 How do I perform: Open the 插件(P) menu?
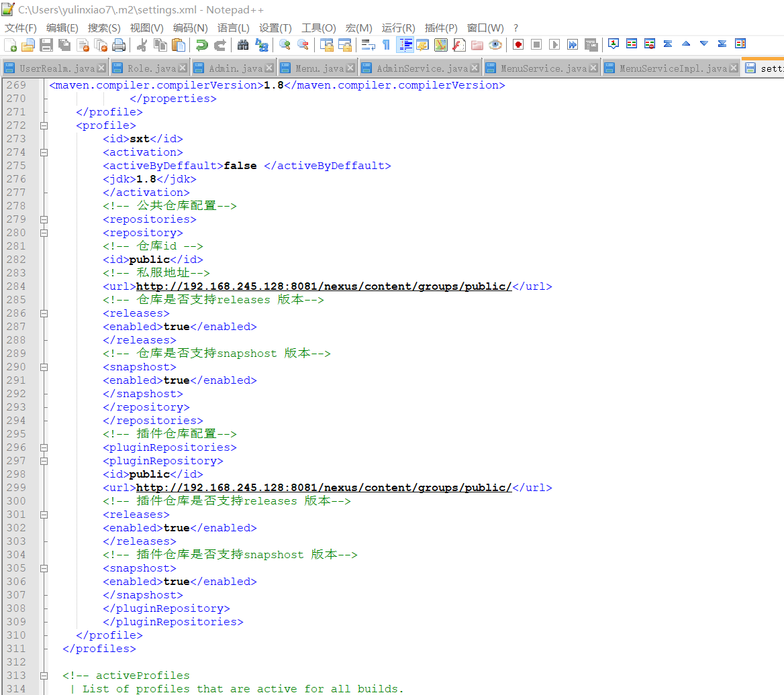pyautogui.click(x=441, y=28)
